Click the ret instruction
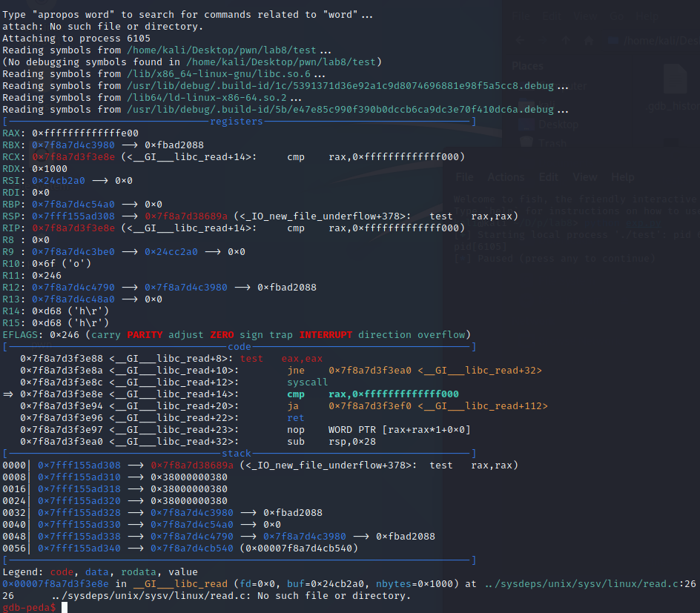Viewport: 700px width, 613px height. tap(296, 417)
